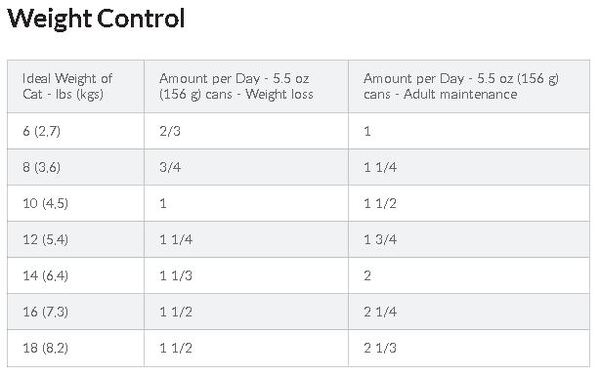Click the 1 1/3 weight loss value
Screen dimensions: 600x377
176,276
